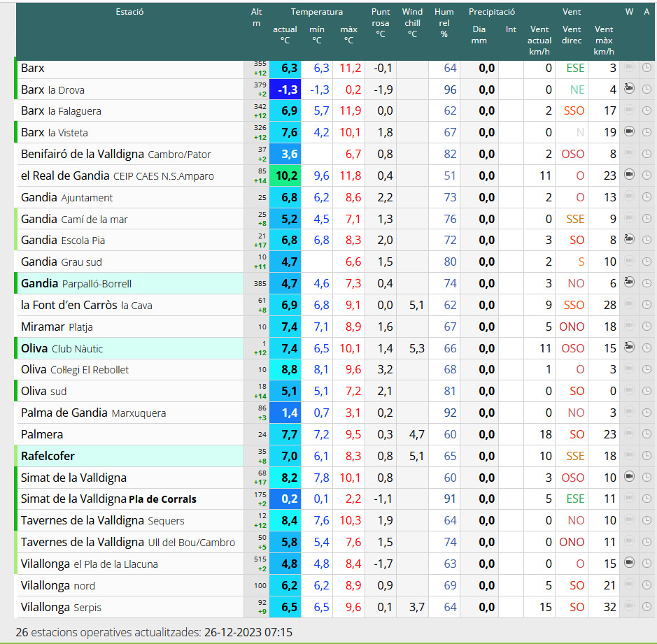Open clock icon for Simat Pla de Corrals
Image resolution: width=657 pixels, height=644 pixels.
[x=647, y=499]
